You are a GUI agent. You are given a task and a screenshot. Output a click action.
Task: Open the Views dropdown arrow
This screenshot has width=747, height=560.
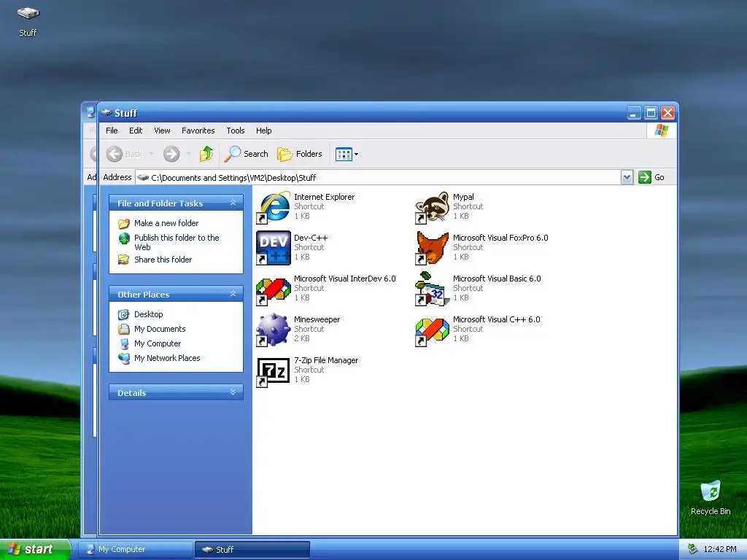(356, 155)
